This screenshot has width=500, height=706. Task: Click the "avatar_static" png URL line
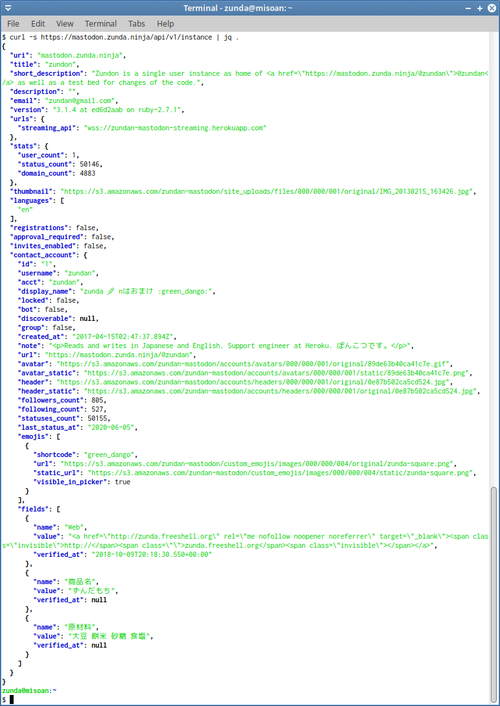click(x=245, y=373)
